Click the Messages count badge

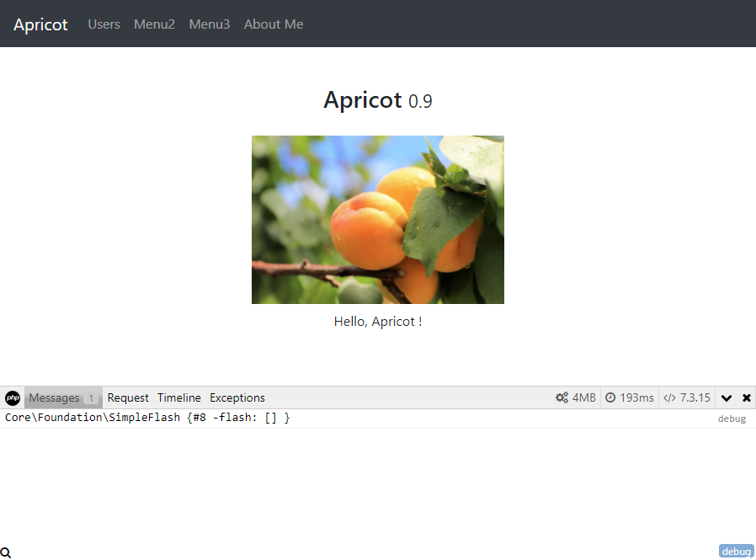(91, 399)
